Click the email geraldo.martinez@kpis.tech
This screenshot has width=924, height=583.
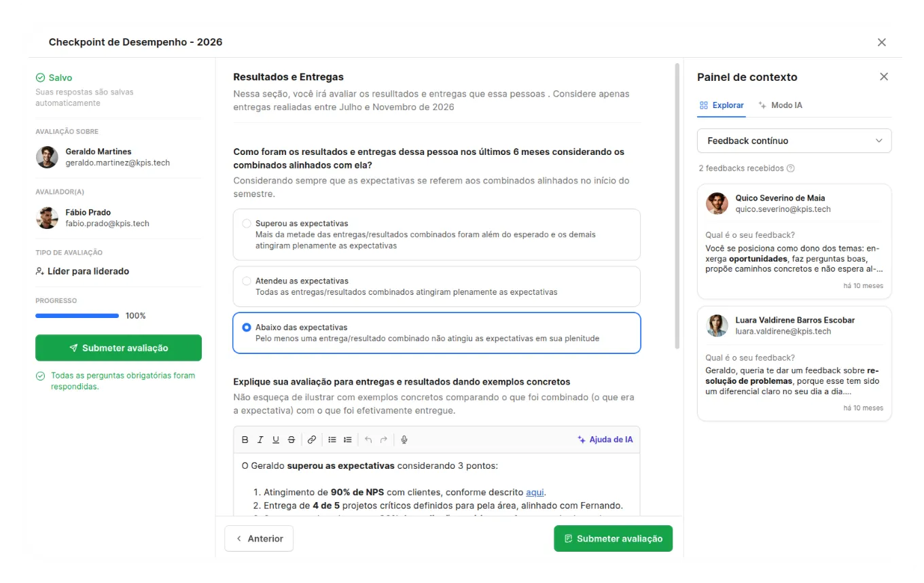(118, 163)
